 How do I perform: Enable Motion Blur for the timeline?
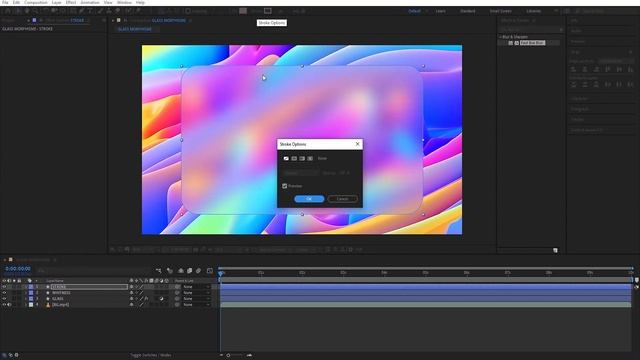(x=198, y=271)
